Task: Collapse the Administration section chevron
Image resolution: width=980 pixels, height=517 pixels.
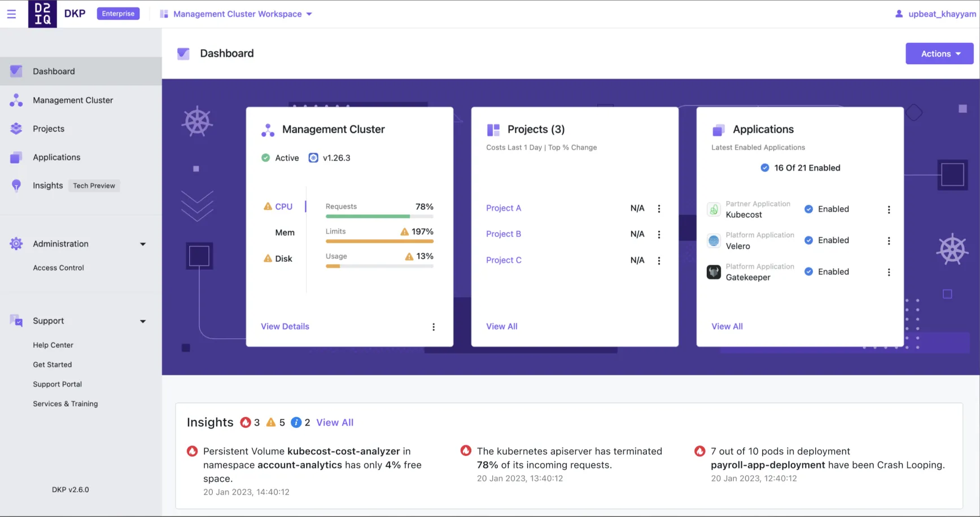Action: coord(143,244)
